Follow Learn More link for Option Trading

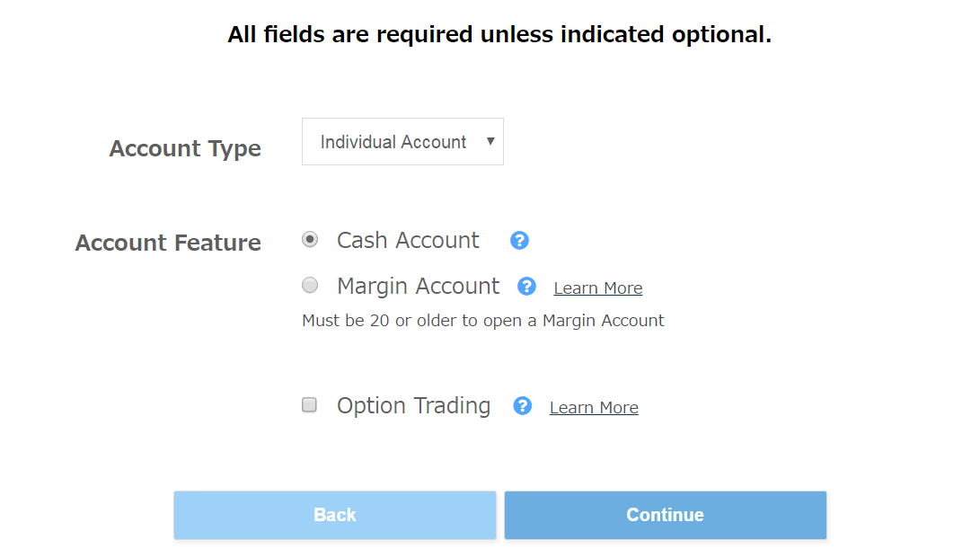[594, 408]
